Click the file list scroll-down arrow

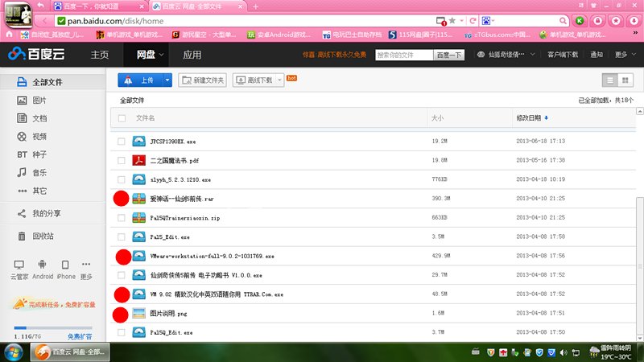639,339
